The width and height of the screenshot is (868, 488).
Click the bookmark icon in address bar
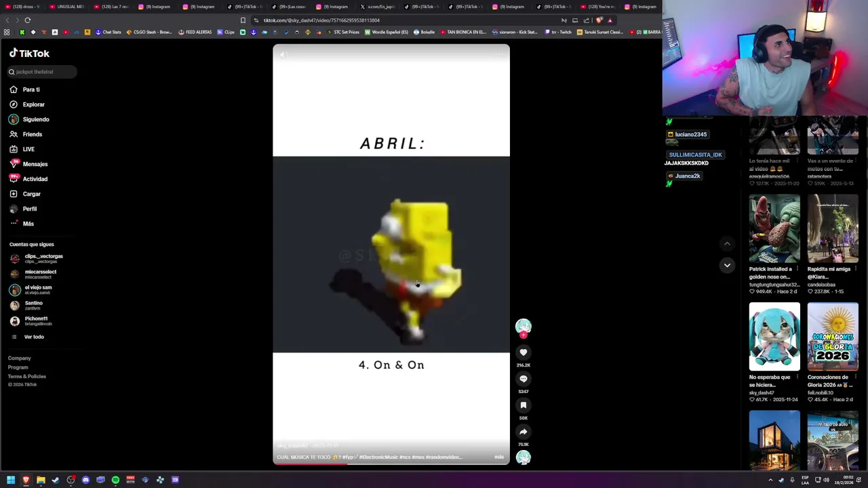243,20
